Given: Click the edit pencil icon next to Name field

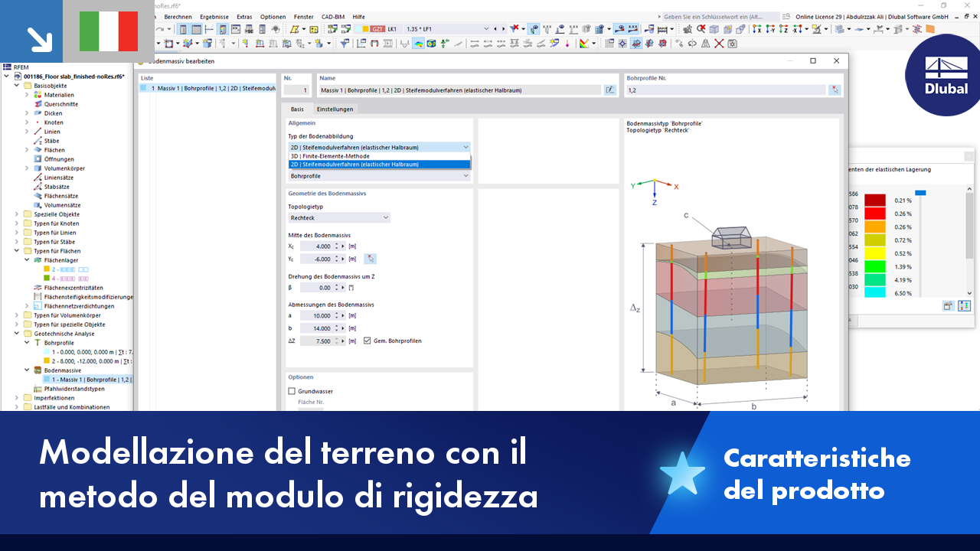Looking at the screenshot, I should [x=609, y=90].
